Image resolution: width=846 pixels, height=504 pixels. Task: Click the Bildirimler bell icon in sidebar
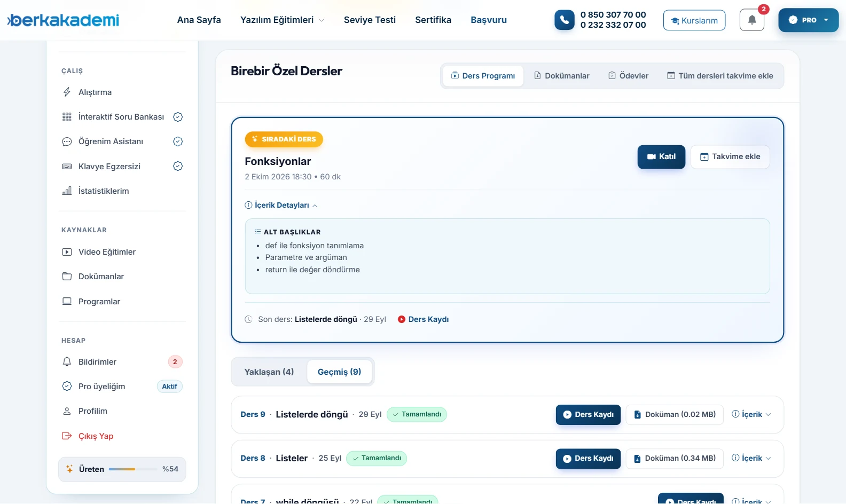pos(67,362)
